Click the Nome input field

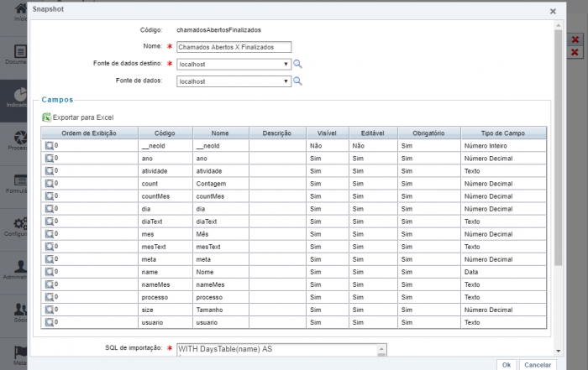[x=234, y=47]
